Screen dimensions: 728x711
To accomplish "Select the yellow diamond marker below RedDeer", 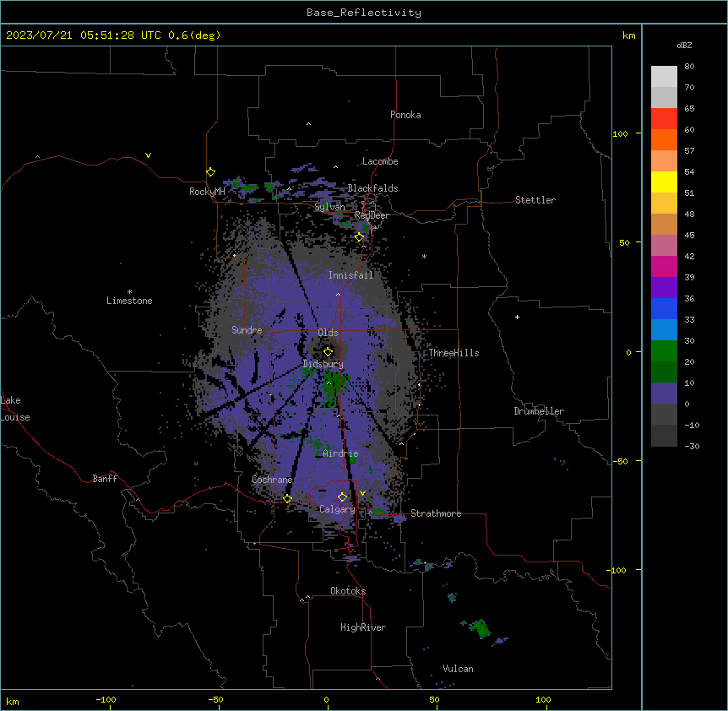I will tap(360, 237).
